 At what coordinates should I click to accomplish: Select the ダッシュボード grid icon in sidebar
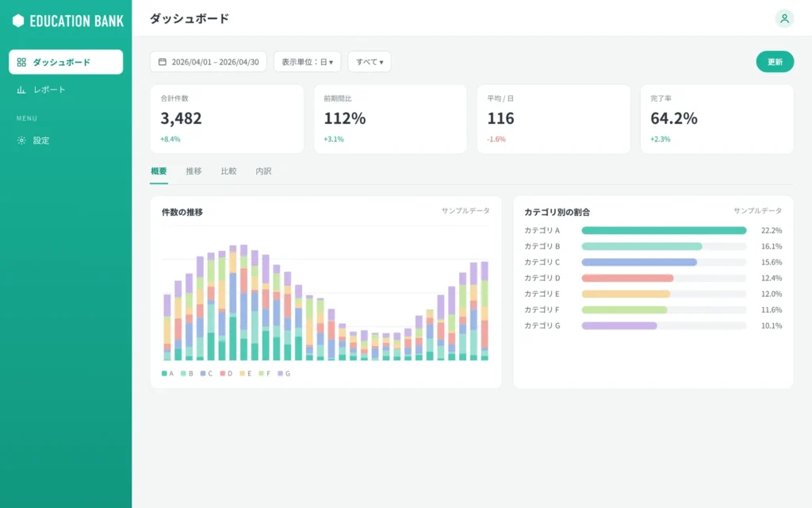tap(21, 62)
